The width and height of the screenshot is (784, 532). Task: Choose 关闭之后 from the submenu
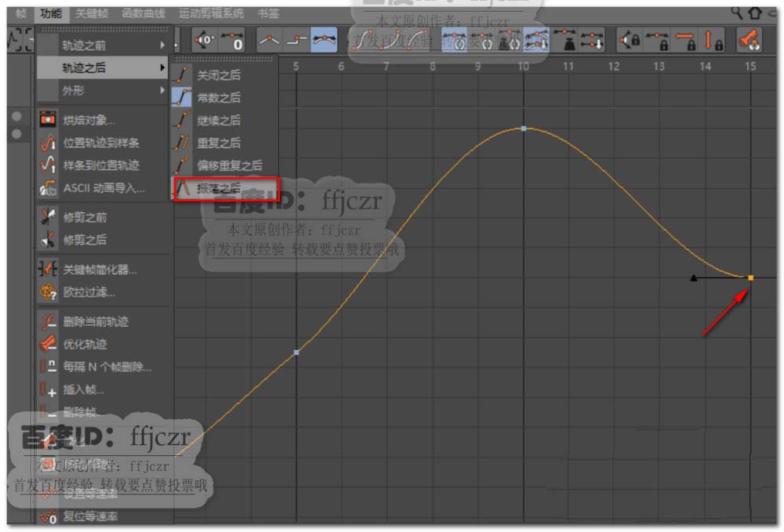pos(223,75)
